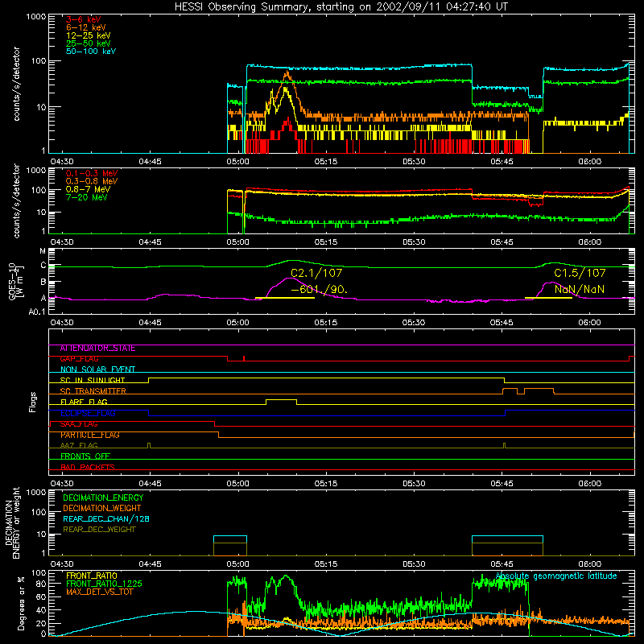Click the Absolute geomagnetic latitude label

556,576
